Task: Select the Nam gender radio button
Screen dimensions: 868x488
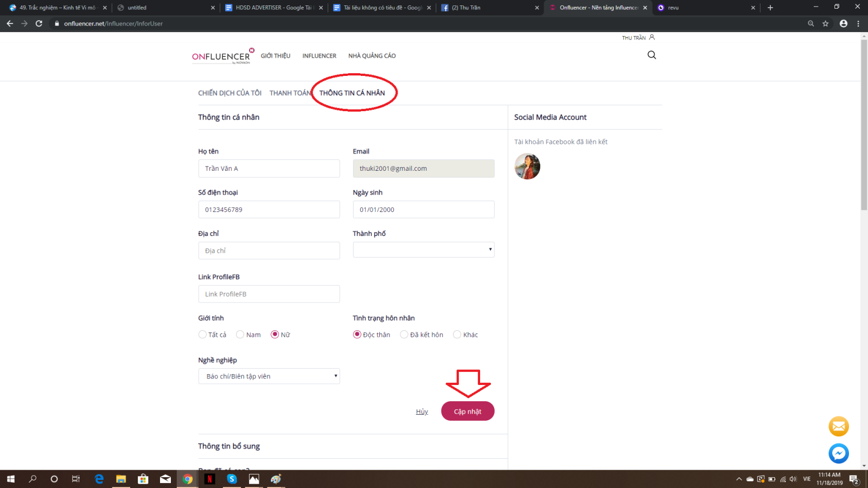Action: point(240,335)
